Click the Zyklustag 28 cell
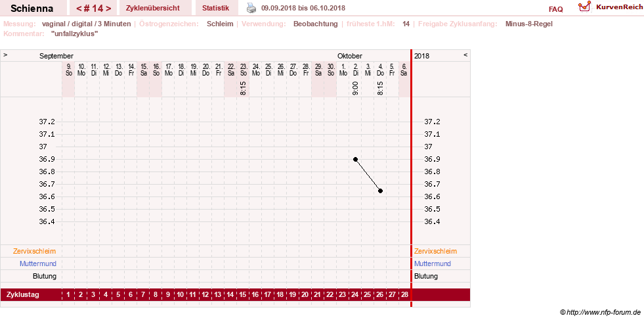Image resolution: width=644 pixels, height=320 pixels. point(404,294)
